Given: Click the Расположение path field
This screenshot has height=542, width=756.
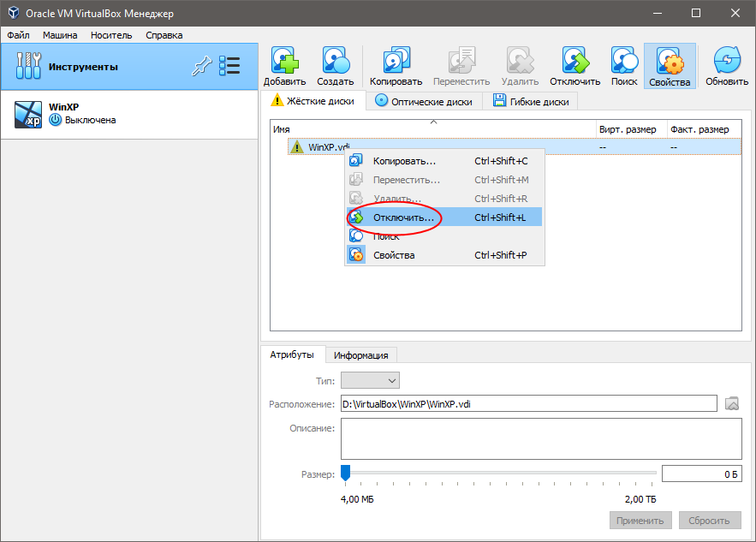Looking at the screenshot, I should 529,403.
